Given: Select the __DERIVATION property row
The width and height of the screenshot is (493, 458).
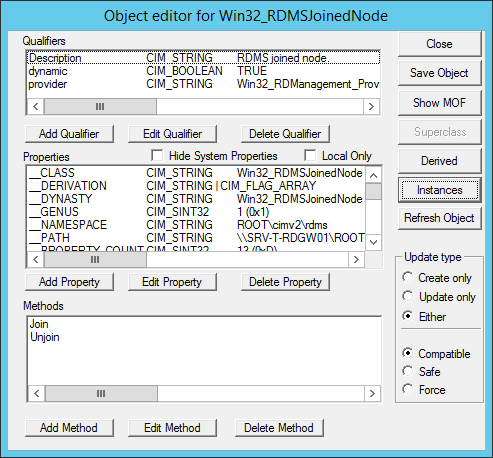Looking at the screenshot, I should point(196,186).
